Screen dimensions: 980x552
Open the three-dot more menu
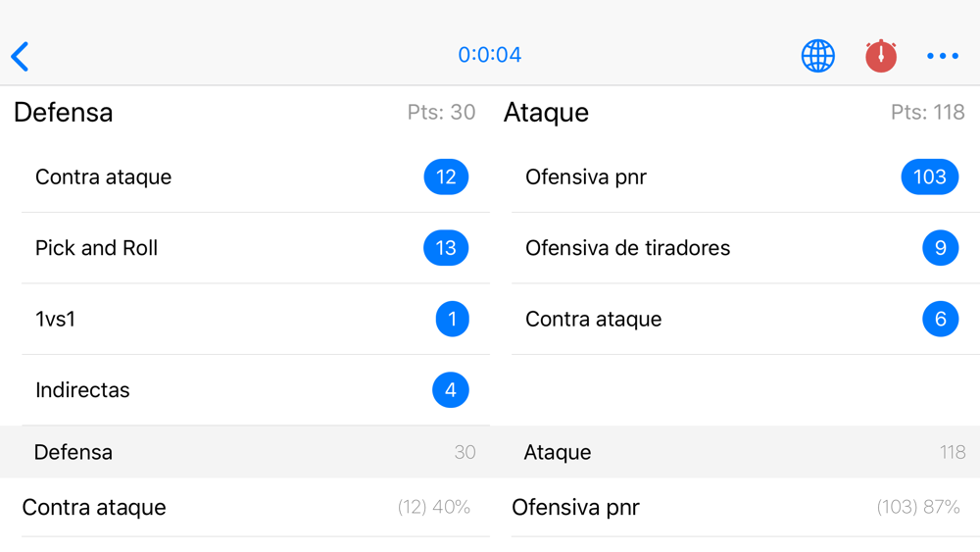click(x=943, y=56)
